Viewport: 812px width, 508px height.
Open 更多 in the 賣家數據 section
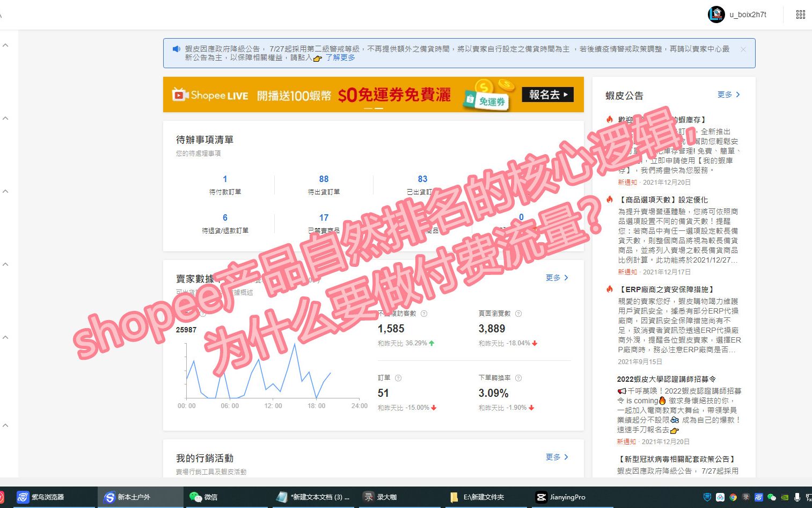[x=557, y=278]
